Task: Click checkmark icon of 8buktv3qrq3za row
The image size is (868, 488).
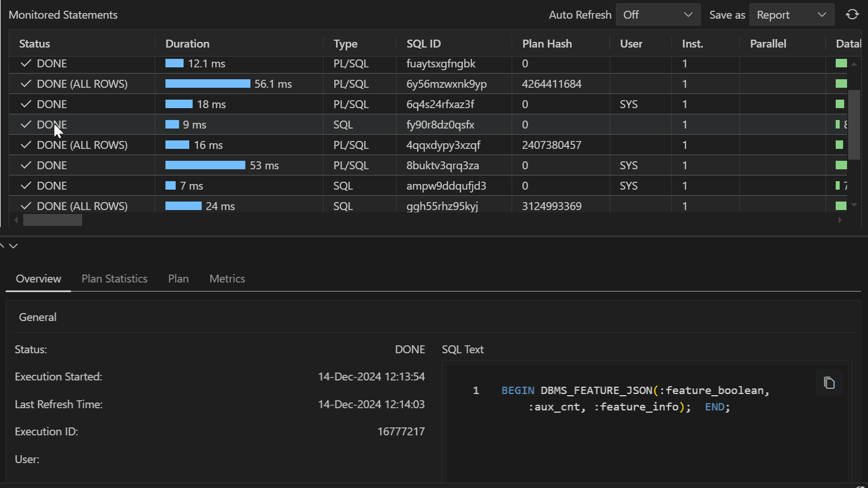Action: click(25, 165)
